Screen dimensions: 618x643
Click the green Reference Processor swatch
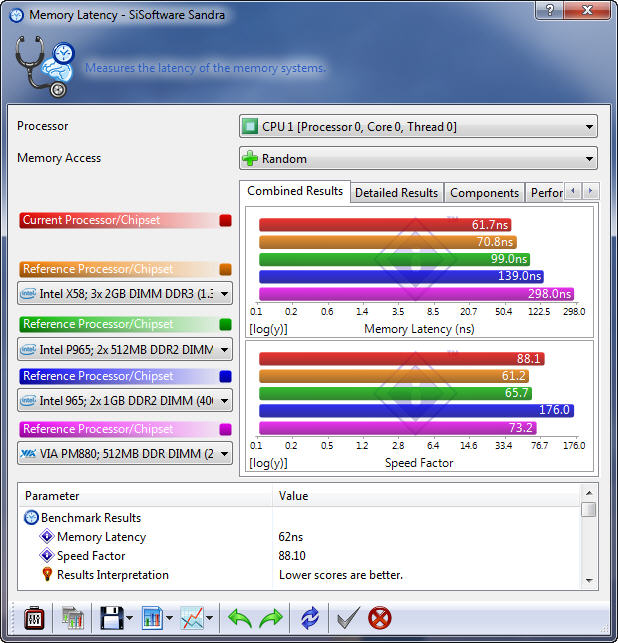(x=226, y=324)
